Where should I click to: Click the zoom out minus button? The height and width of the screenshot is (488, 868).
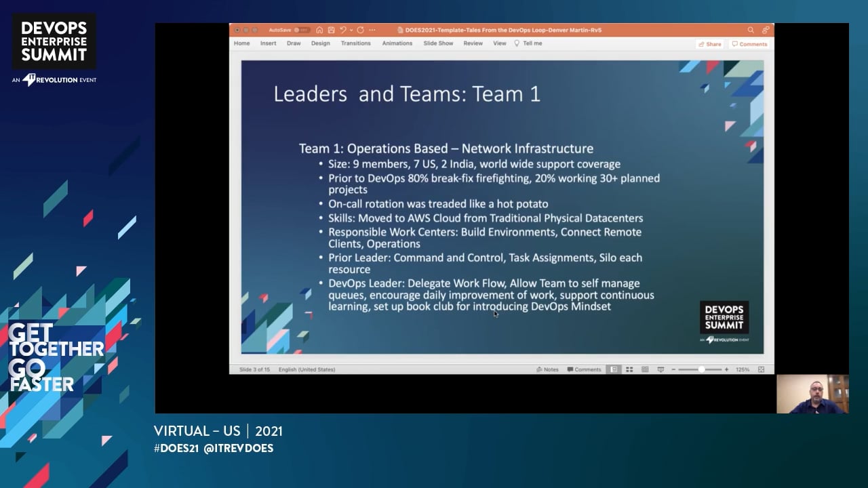pyautogui.click(x=673, y=369)
